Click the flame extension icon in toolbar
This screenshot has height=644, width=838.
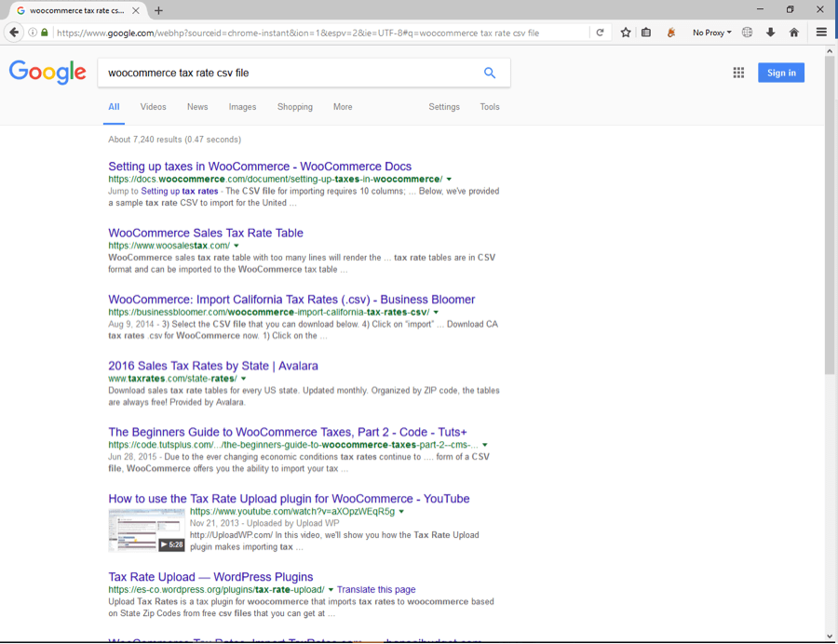(671, 33)
